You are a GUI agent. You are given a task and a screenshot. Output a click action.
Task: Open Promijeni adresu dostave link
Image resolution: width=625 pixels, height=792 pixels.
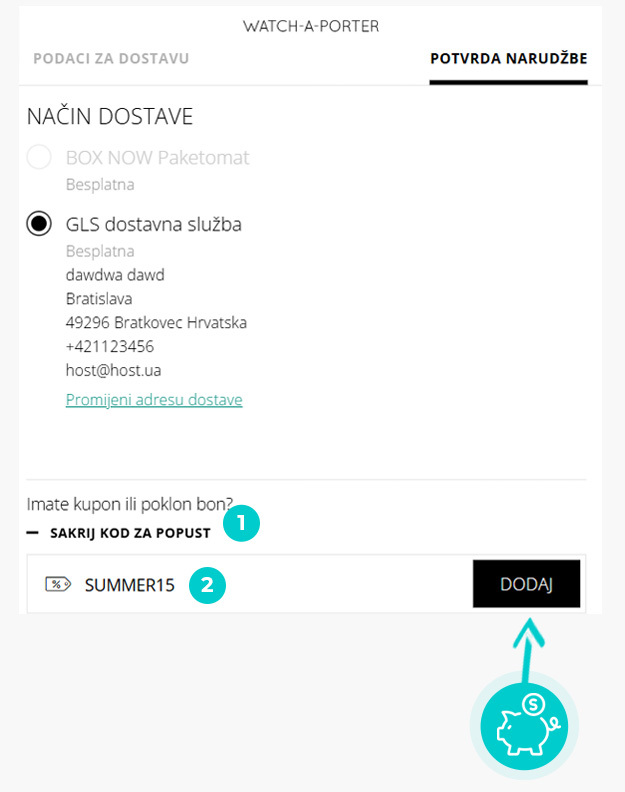154,400
